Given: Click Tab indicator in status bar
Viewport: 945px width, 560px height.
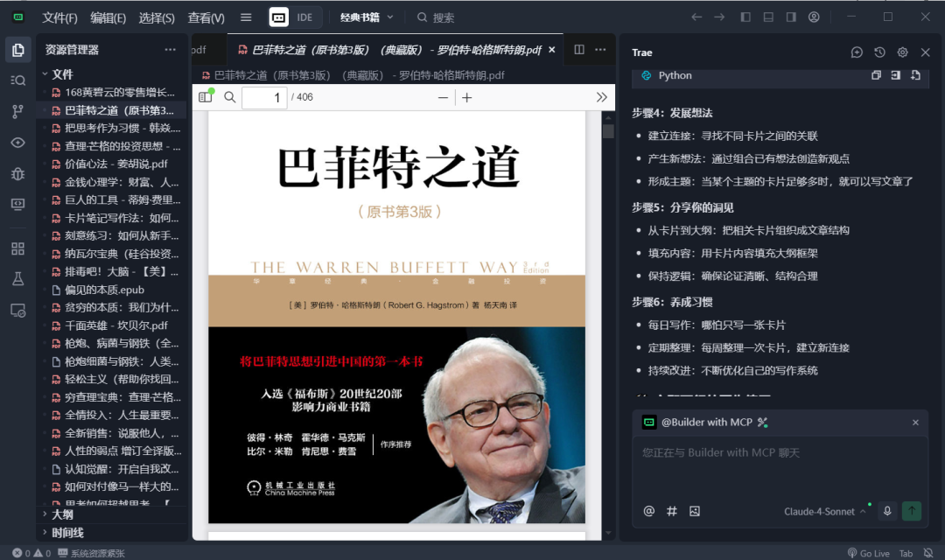Looking at the screenshot, I should 906,553.
